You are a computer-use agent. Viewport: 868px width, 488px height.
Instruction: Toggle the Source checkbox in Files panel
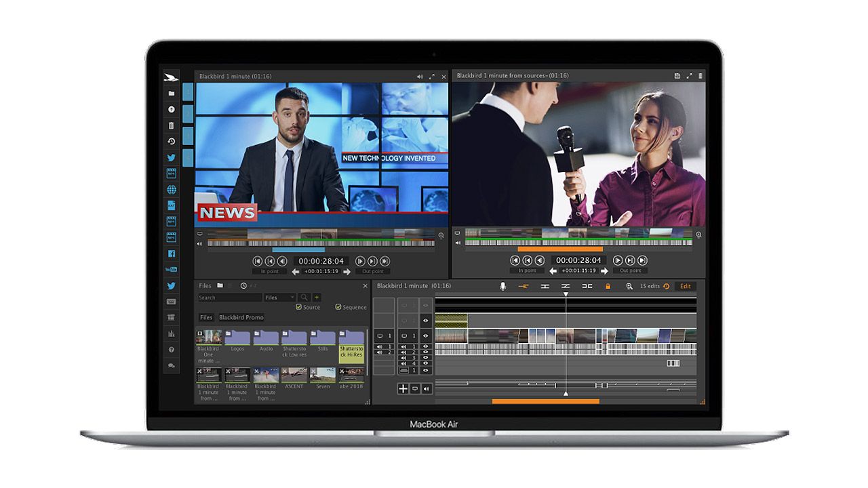click(x=299, y=307)
